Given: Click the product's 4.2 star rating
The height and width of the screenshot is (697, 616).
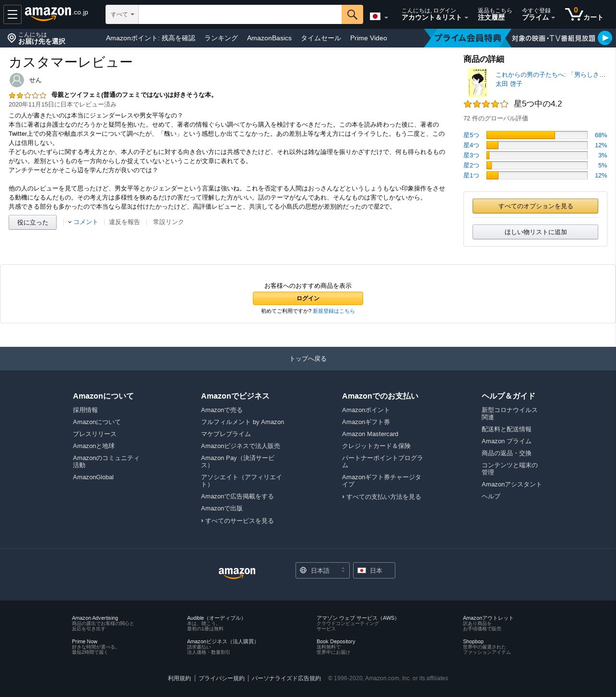Looking at the screenshot, I should pyautogui.click(x=486, y=104).
